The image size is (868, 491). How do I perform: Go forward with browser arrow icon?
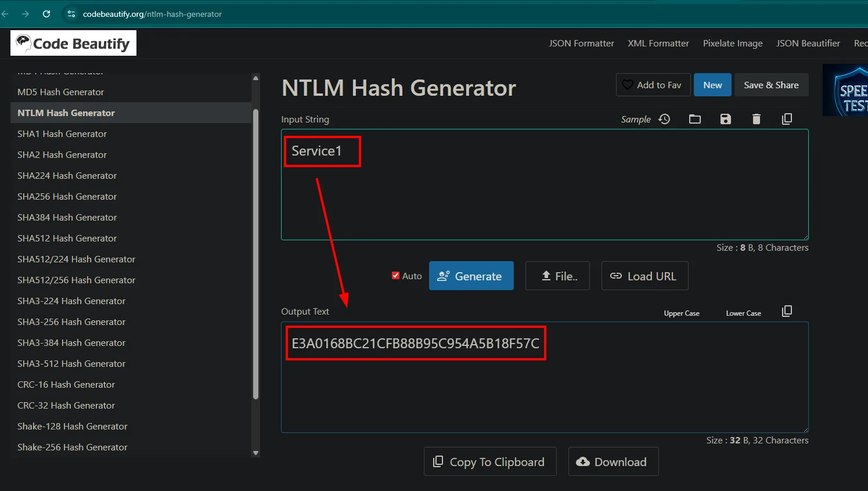pos(26,14)
